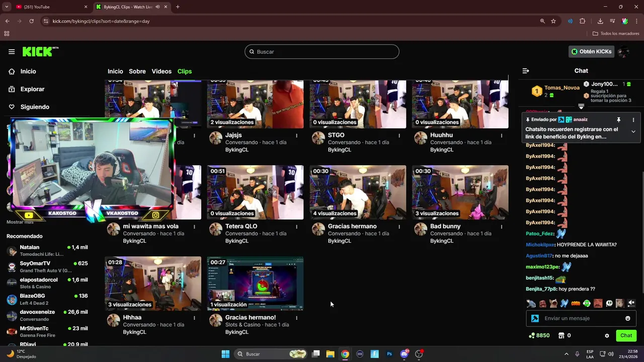Select the Clips channel tab
This screenshot has width=644, height=362.
click(185, 71)
